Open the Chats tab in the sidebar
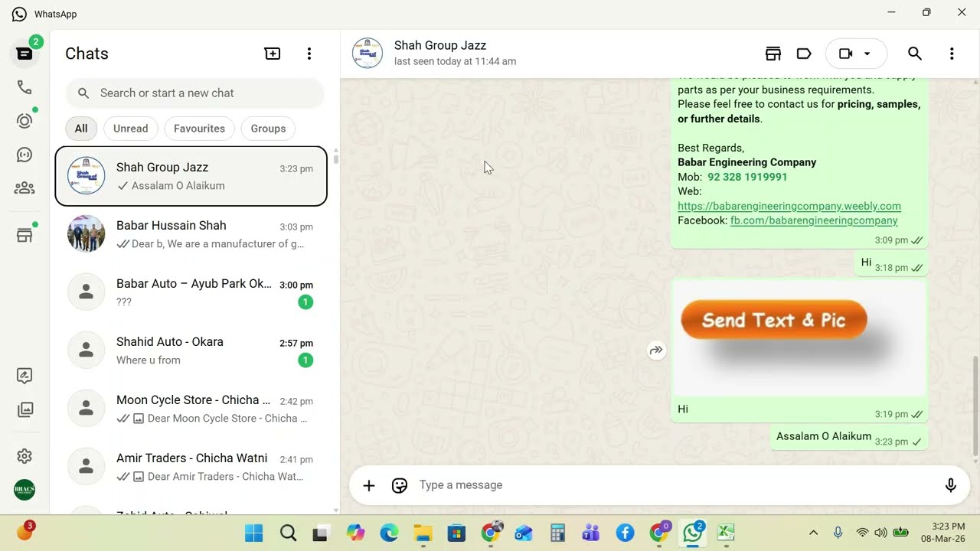Image resolution: width=980 pixels, height=551 pixels. point(24,54)
